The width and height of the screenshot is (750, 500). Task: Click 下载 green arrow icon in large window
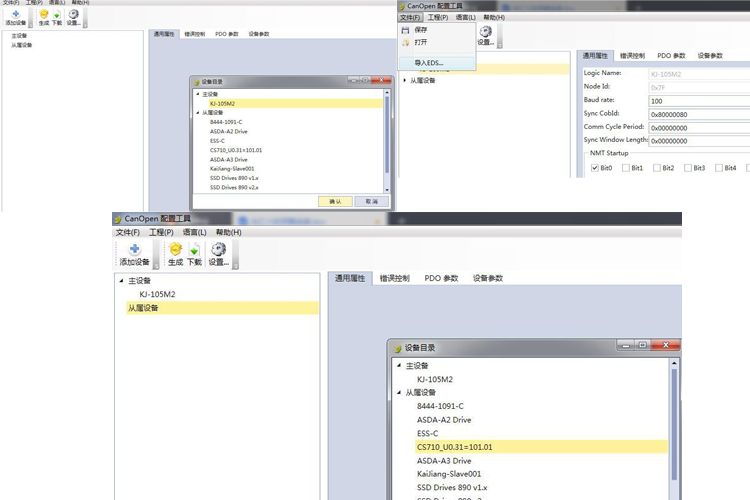(x=194, y=249)
